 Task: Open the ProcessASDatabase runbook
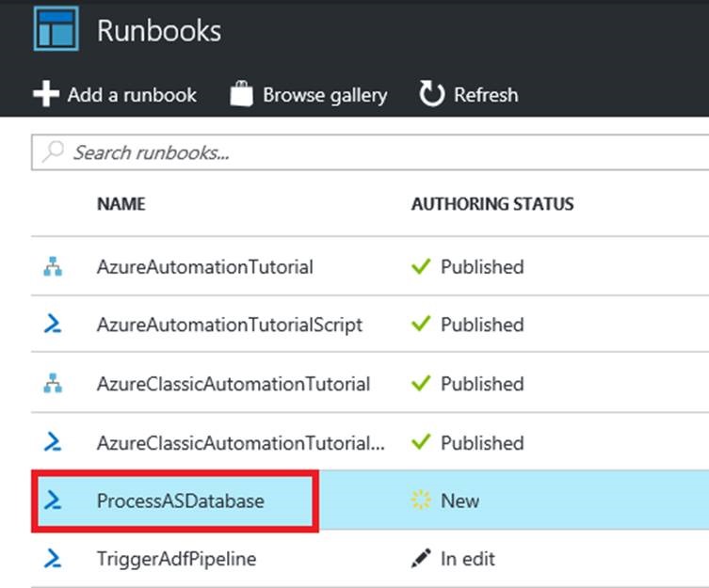[180, 501]
